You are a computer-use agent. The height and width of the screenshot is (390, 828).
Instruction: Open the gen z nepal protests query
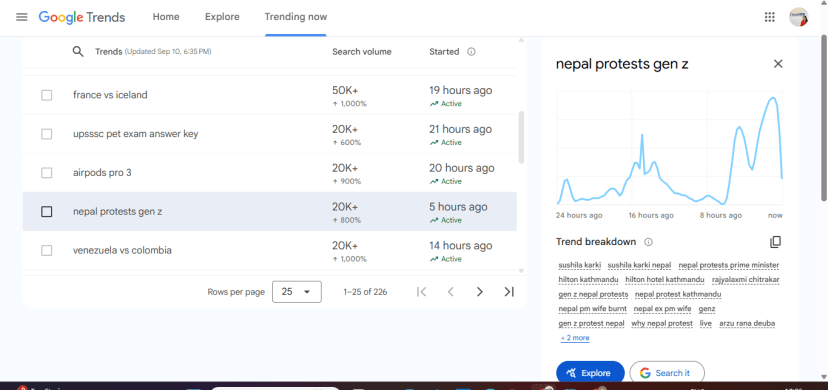593,294
